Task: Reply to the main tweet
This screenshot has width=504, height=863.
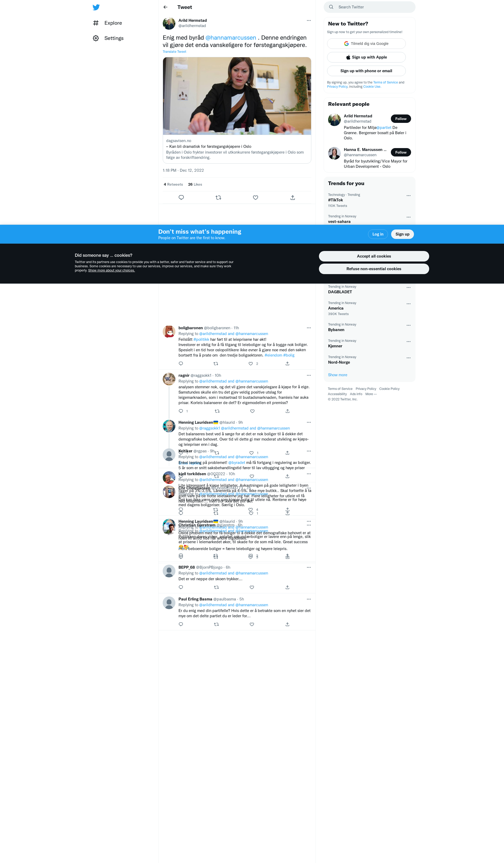Action: (x=181, y=198)
